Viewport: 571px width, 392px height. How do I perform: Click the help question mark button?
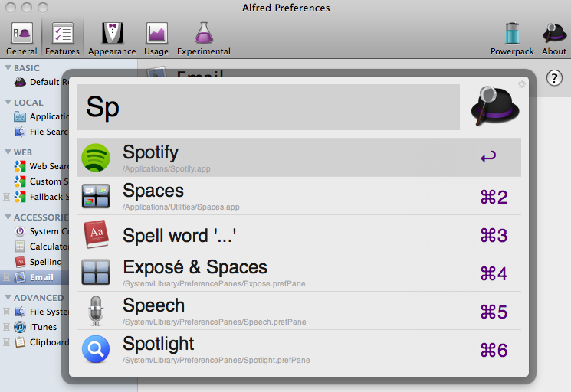click(x=554, y=78)
